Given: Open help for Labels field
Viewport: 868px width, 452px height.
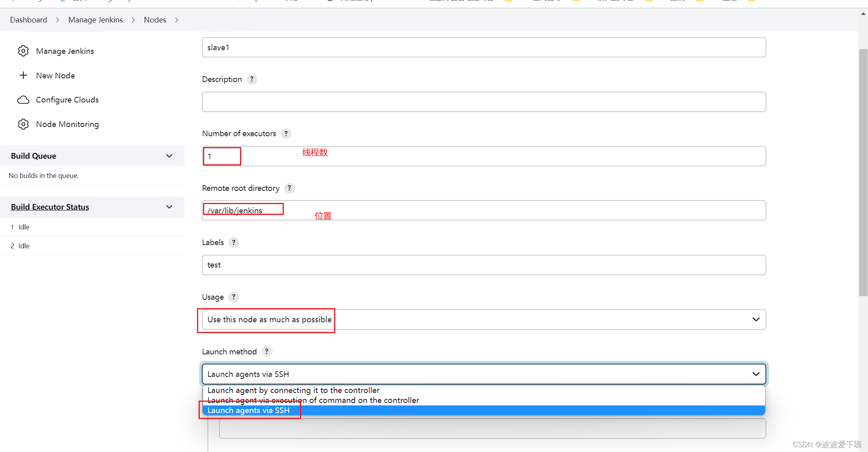Looking at the screenshot, I should click(234, 242).
